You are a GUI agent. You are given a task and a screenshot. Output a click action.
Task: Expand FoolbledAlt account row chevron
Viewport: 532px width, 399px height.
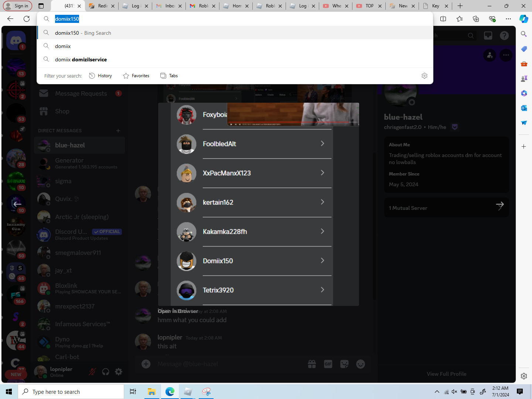tap(323, 143)
